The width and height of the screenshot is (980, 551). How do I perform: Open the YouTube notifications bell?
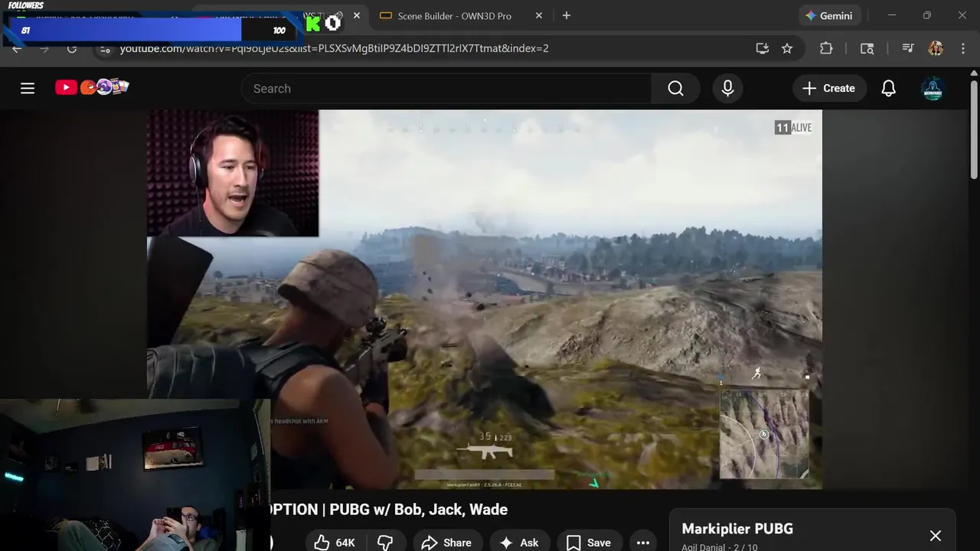[x=888, y=89]
